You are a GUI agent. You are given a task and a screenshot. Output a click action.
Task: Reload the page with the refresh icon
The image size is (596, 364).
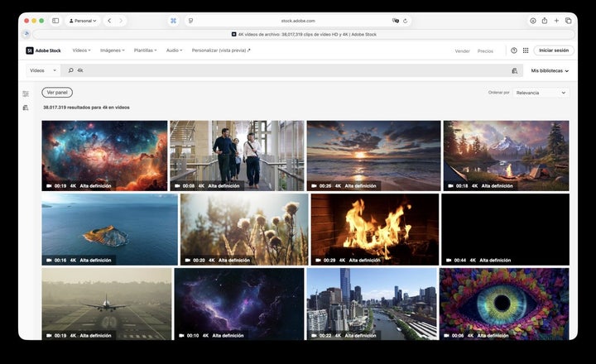(x=407, y=21)
